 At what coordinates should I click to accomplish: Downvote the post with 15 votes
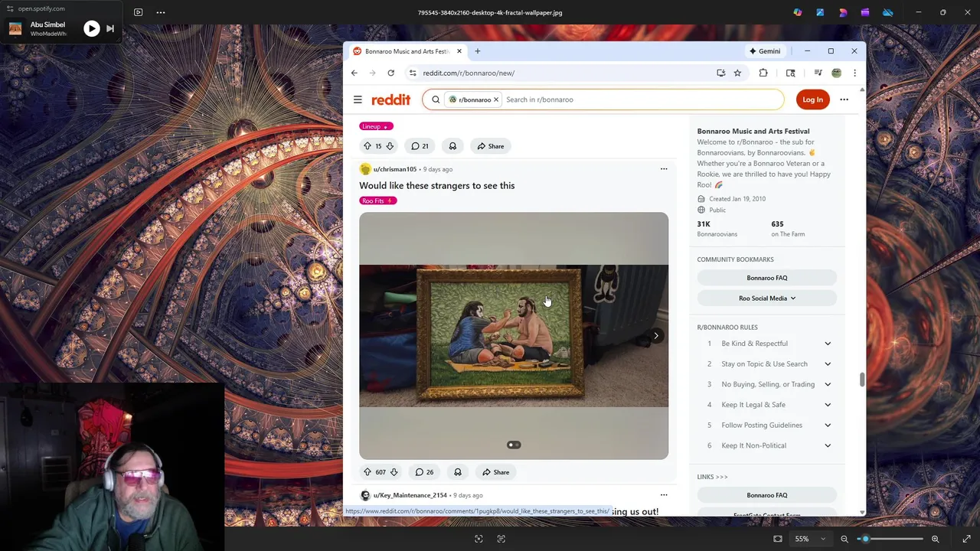(390, 146)
